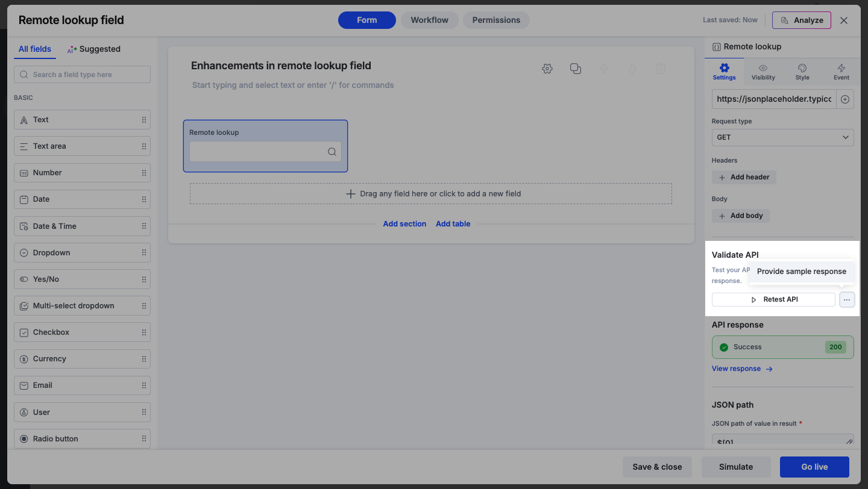Open the section settings gear icon
The width and height of the screenshot is (868, 489).
click(547, 69)
